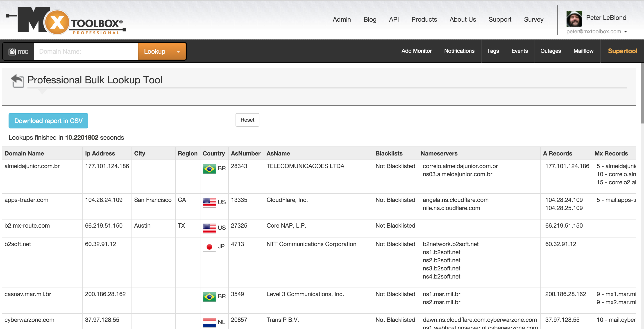This screenshot has width=644, height=329.
Task: Open the Products menu
Action: click(x=424, y=20)
